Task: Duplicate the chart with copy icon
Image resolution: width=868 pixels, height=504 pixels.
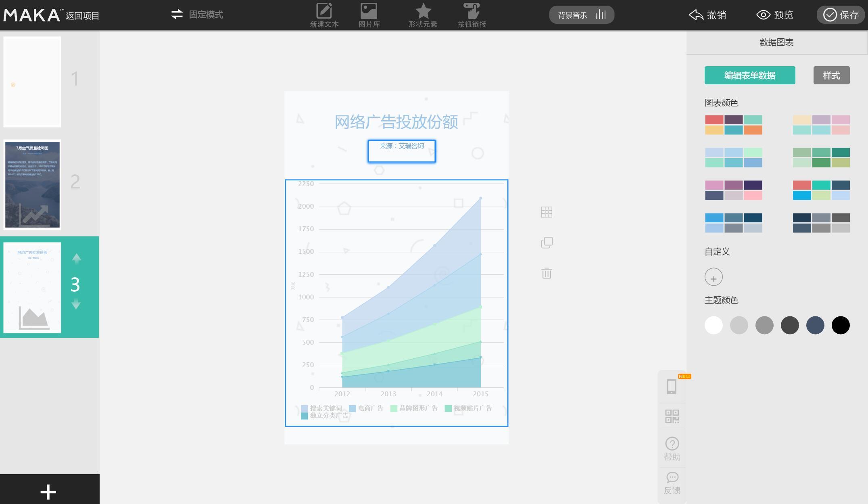Action: (547, 243)
